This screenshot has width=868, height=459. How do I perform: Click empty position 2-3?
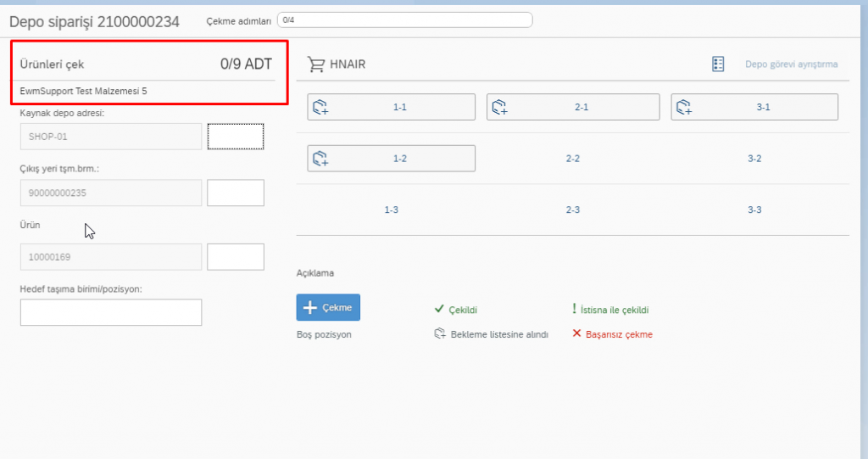click(573, 210)
